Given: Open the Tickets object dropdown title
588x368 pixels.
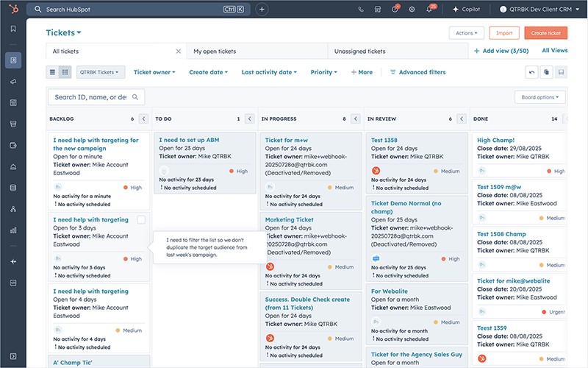Looking at the screenshot, I should 63,32.
